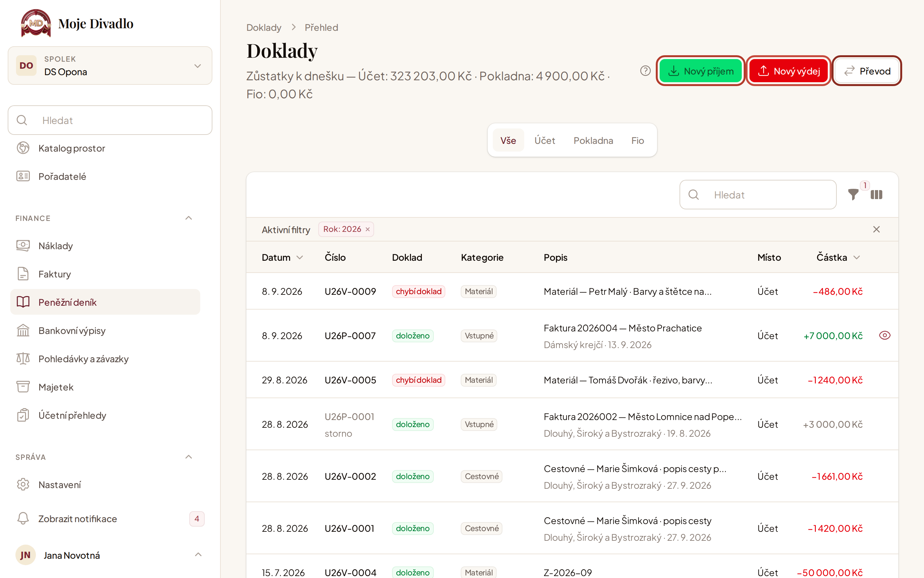Open the notification count badge 4
This screenshot has height=578, width=924.
click(x=197, y=519)
